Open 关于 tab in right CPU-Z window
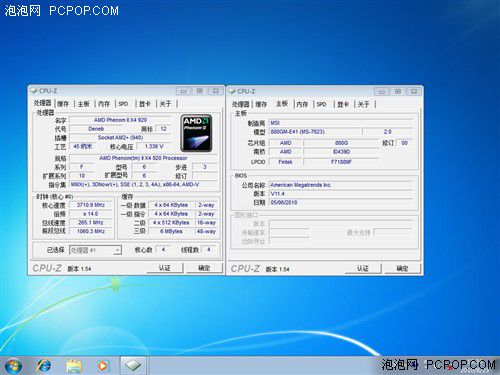The height and width of the screenshot is (375, 500). pos(364,104)
